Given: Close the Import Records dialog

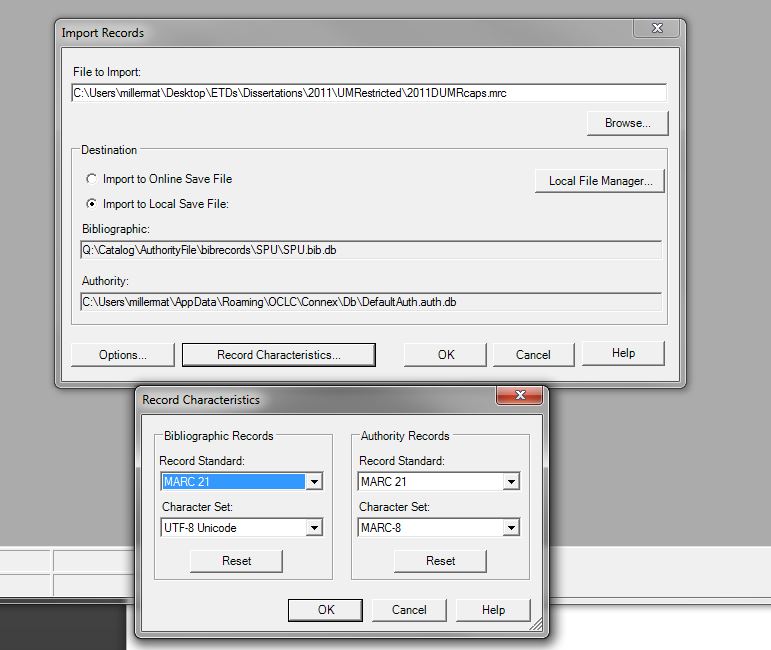Looking at the screenshot, I should coord(656,29).
